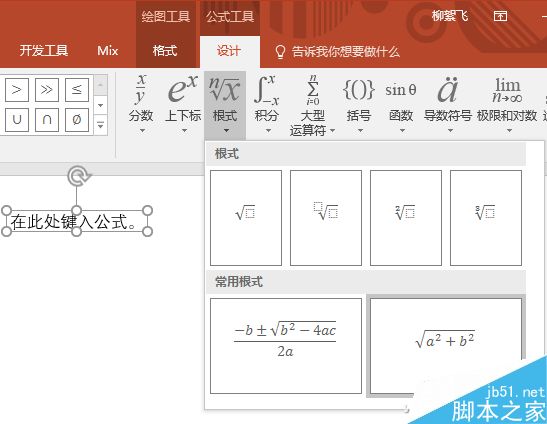The height and width of the screenshot is (424, 547).
Task: Expand the dropdown arrow under 极限和对数
Action: coord(509,131)
